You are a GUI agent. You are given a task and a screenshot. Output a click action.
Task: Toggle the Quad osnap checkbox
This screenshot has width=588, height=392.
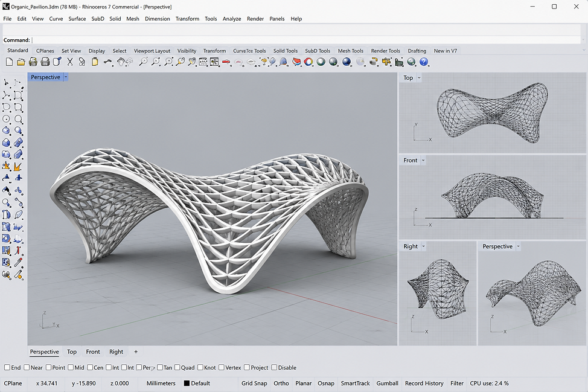click(177, 368)
